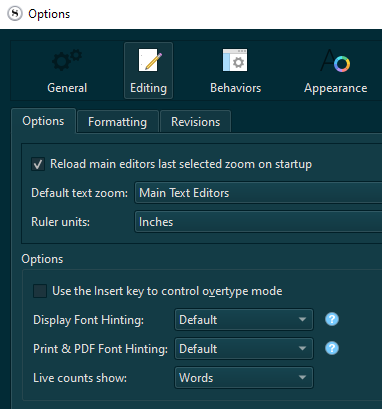
Task: Click the Scrivener logo in title bar
Action: pyautogui.click(x=15, y=14)
